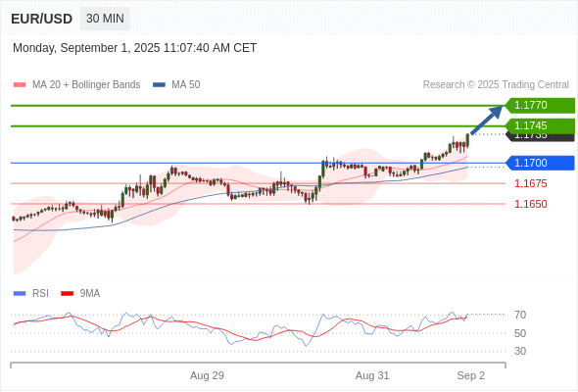Click the Research © 2025 Trading Central credit
Image resolution: width=578 pixels, height=392 pixels.
(496, 85)
